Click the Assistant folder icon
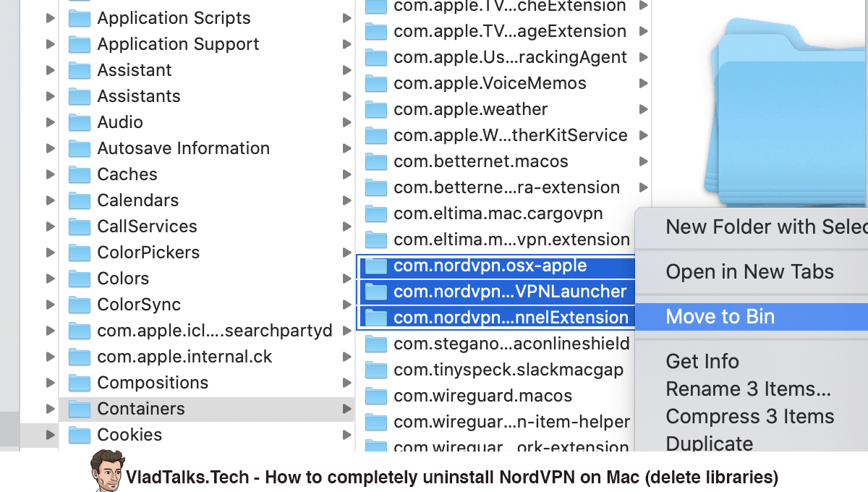The width and height of the screenshot is (868, 492). click(79, 70)
